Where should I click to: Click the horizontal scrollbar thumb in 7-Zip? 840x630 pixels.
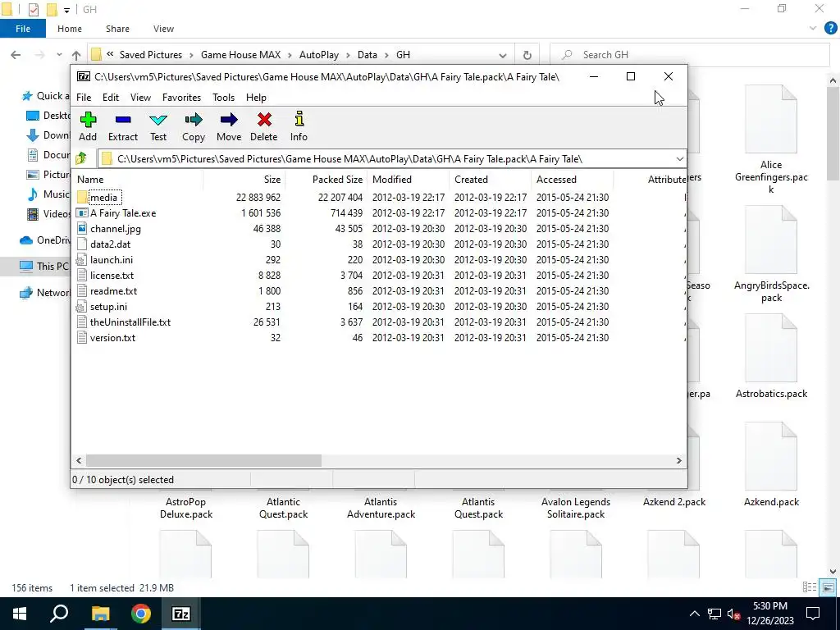(x=203, y=460)
